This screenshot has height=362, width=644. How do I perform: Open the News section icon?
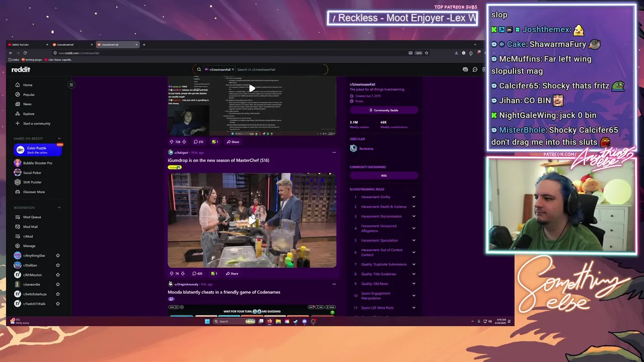(18, 104)
